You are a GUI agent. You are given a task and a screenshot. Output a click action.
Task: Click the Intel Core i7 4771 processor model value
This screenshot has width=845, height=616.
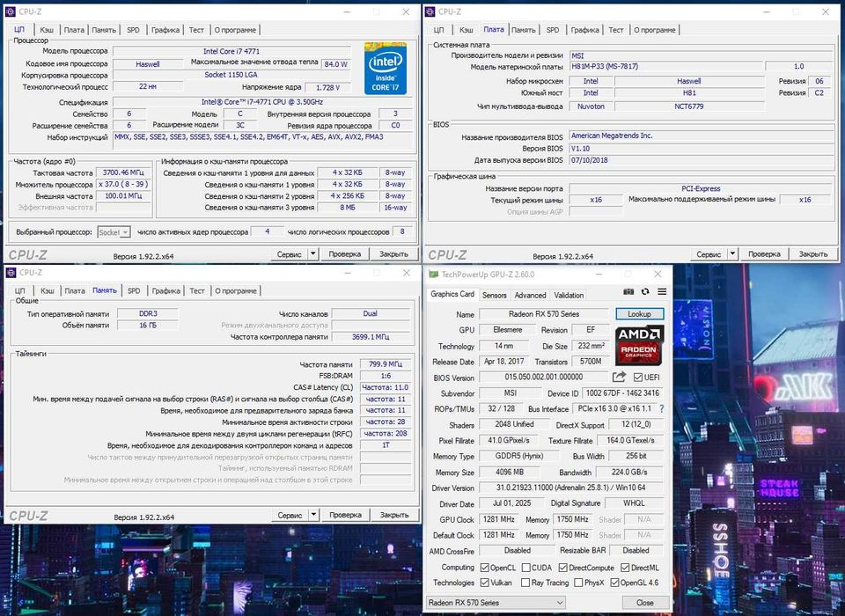click(x=231, y=51)
